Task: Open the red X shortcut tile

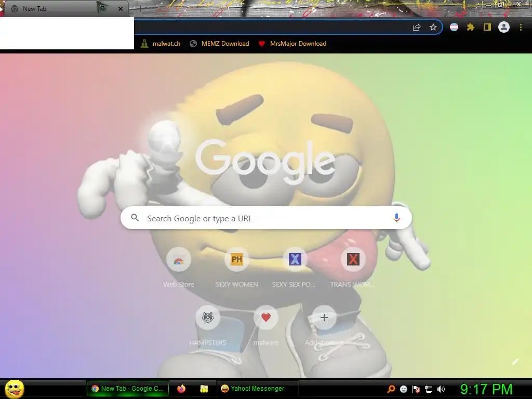Action: point(353,268)
